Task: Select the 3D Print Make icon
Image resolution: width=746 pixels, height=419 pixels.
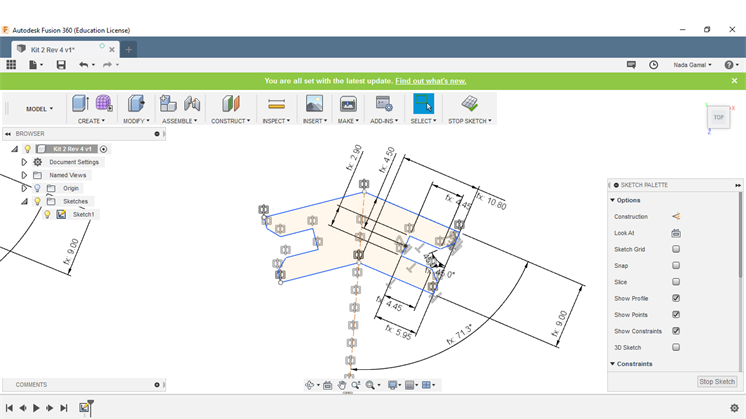Action: (348, 103)
